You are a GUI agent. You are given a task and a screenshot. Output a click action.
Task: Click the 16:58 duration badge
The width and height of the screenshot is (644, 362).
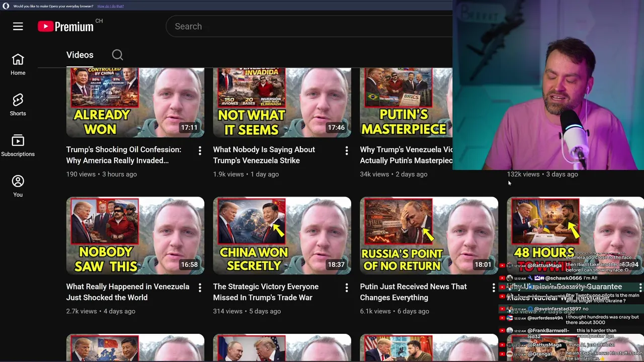pyautogui.click(x=189, y=264)
